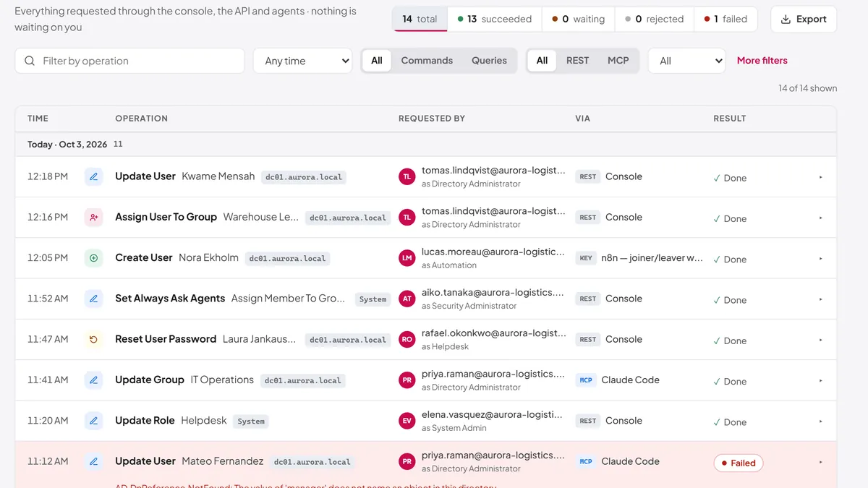Viewport: 868px width, 488px height.
Task: Click "as Helpdesk" under rafael.okonkwo
Action: coord(445,346)
